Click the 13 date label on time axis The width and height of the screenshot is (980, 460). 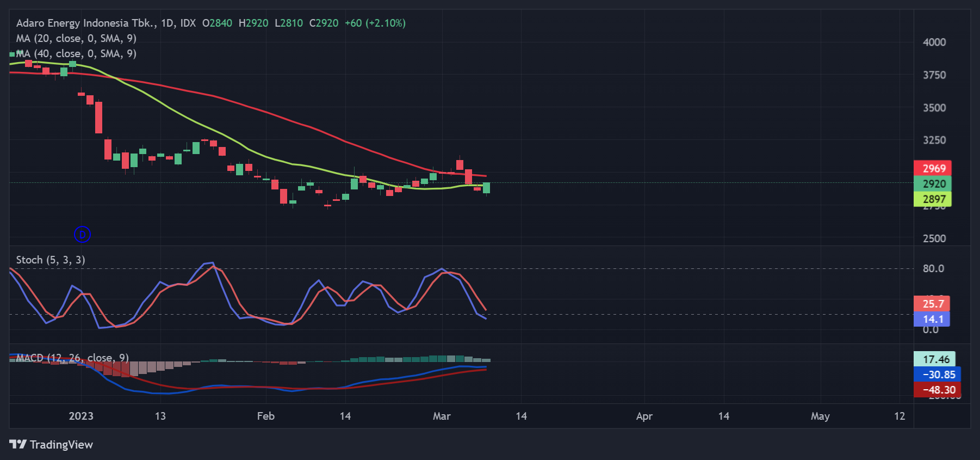pos(160,416)
